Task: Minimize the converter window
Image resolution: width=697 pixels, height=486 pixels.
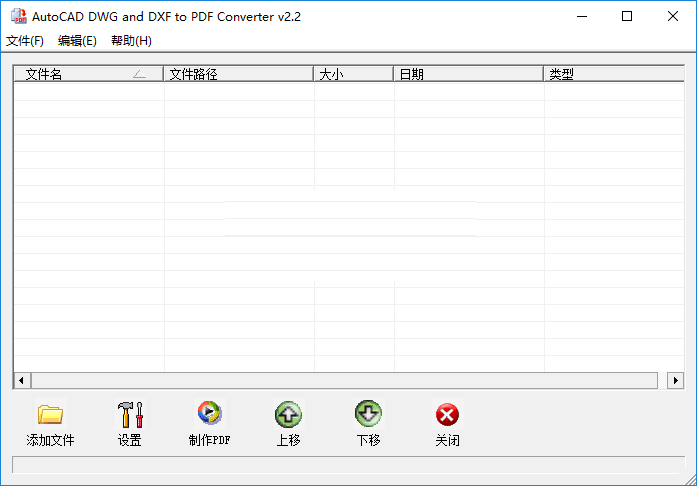Action: [582, 16]
